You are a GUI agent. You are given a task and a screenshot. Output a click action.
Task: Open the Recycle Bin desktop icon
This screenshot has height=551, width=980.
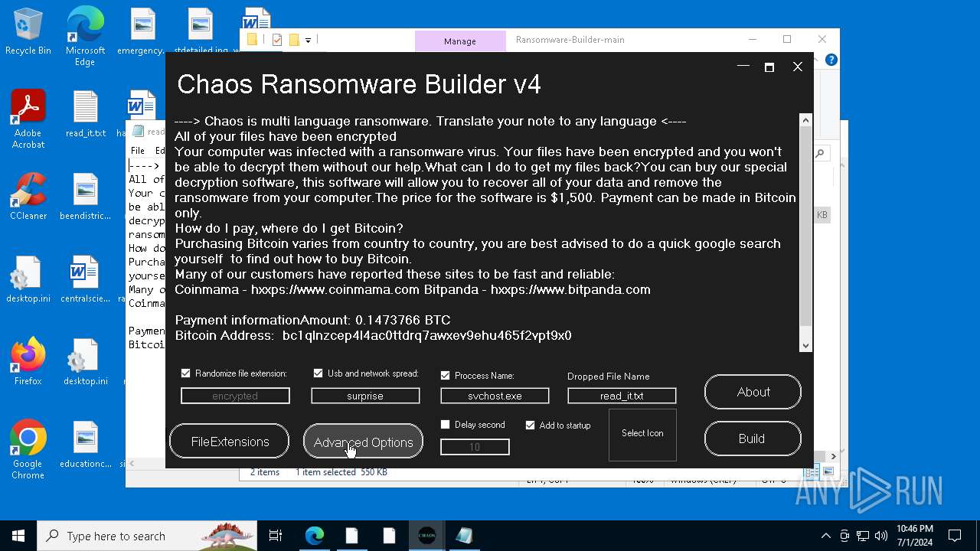pos(28,32)
